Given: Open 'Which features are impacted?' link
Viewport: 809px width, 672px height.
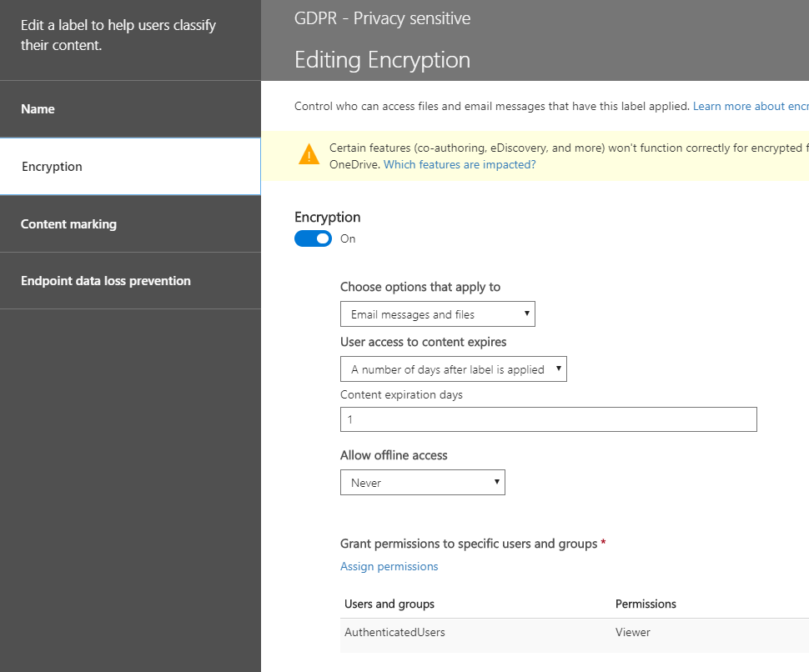Looking at the screenshot, I should point(460,164).
